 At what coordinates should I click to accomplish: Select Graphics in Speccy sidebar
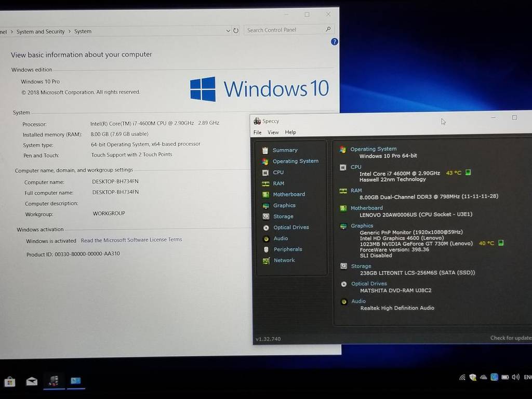coord(284,205)
